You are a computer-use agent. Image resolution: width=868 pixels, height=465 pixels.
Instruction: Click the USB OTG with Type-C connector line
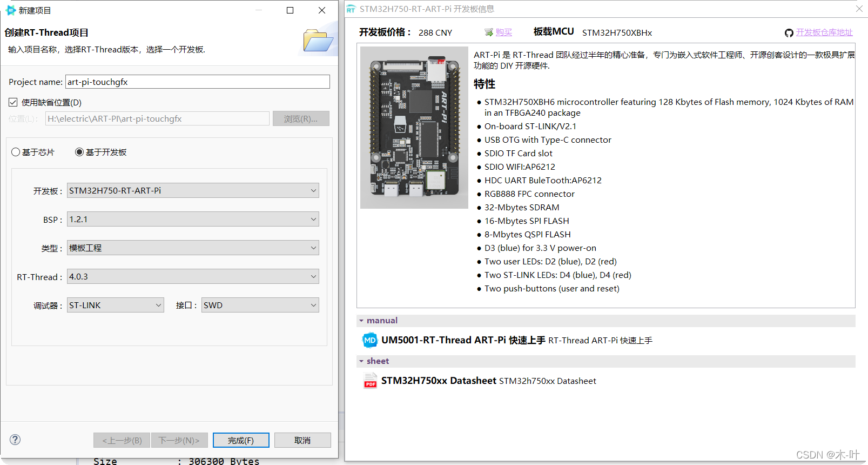548,139
